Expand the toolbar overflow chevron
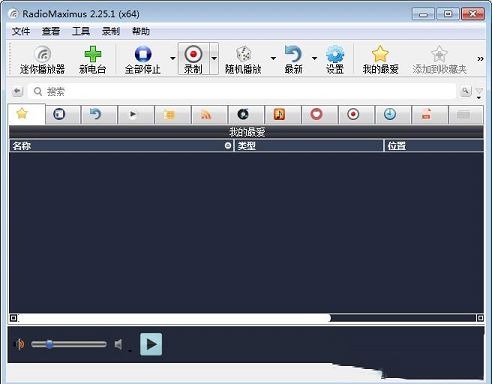 (x=480, y=59)
